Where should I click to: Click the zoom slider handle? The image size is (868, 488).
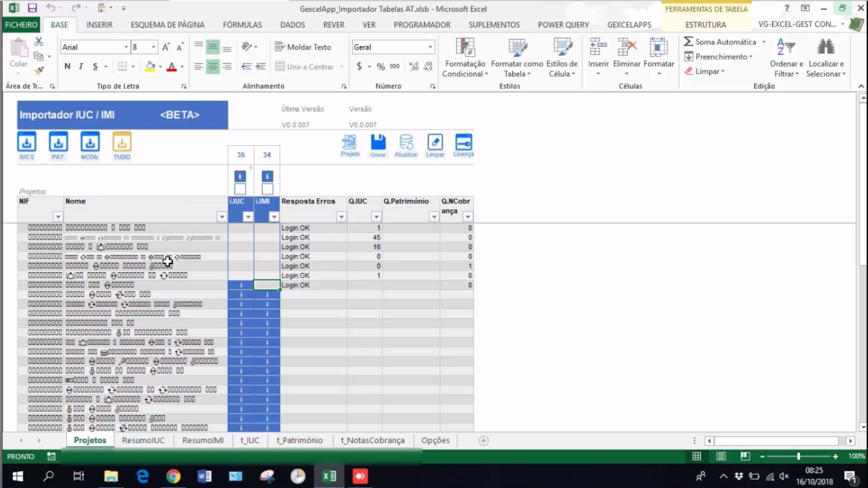(799, 456)
